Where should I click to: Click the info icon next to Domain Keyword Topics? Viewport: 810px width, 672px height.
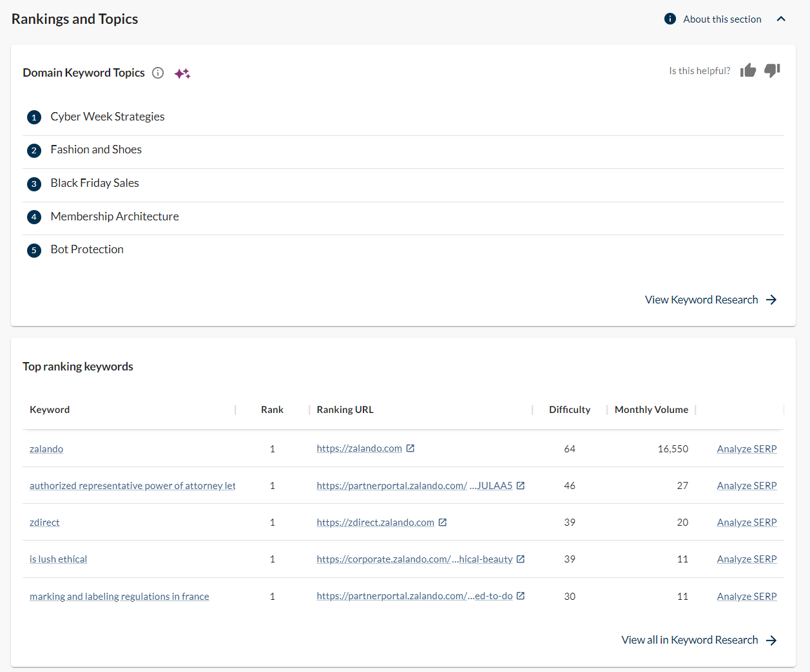point(158,73)
